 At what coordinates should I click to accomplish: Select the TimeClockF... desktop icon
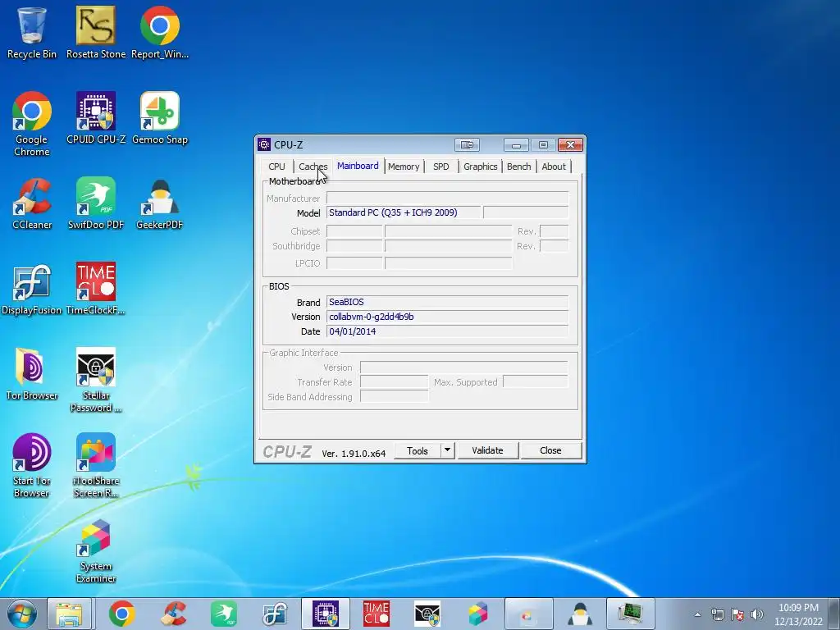[x=96, y=290]
